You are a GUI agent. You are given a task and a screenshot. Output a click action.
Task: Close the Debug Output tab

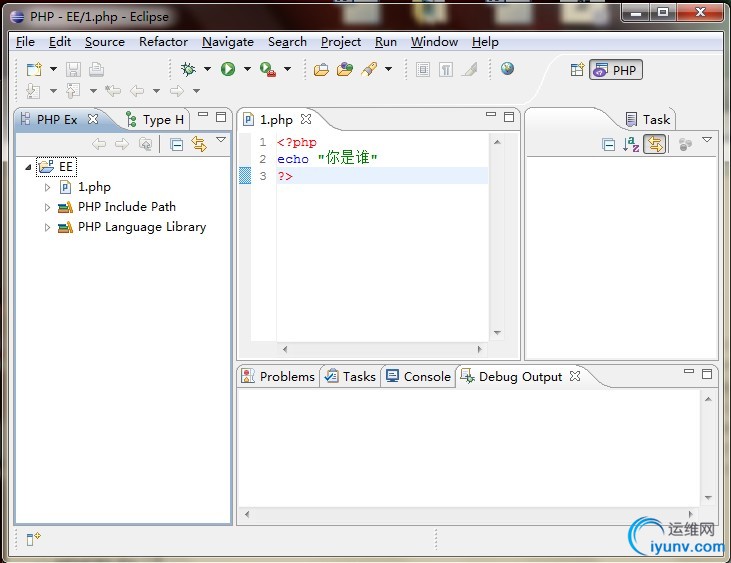[x=575, y=376]
